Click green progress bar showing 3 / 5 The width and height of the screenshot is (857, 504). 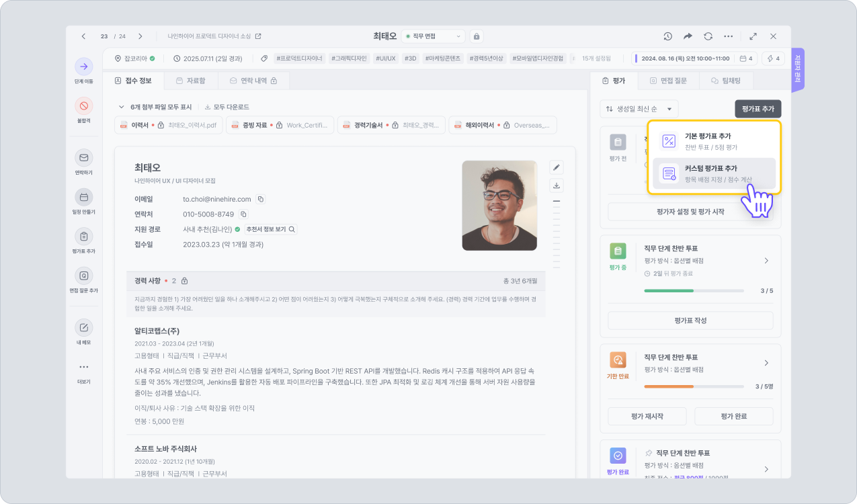point(694,291)
